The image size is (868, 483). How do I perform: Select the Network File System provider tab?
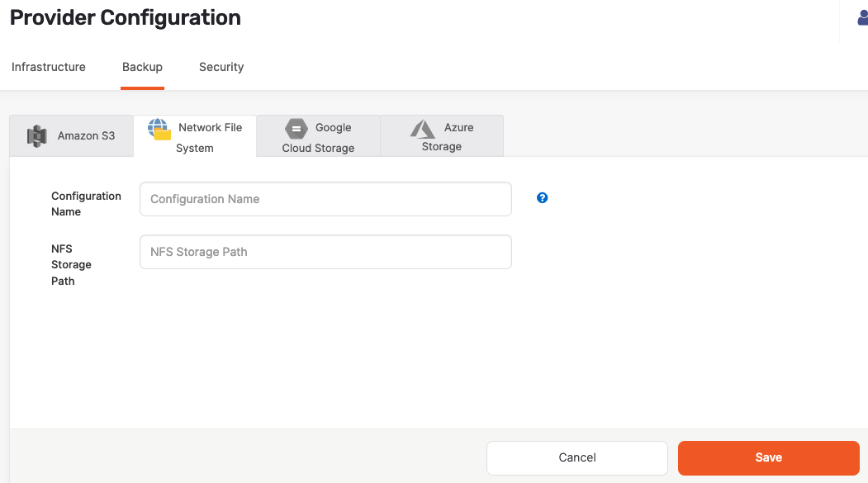pos(196,136)
